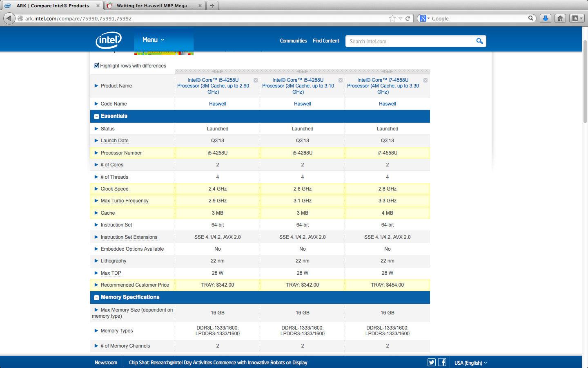588x368 pixels.
Task: Go to the browser Home icon
Action: 560,18
